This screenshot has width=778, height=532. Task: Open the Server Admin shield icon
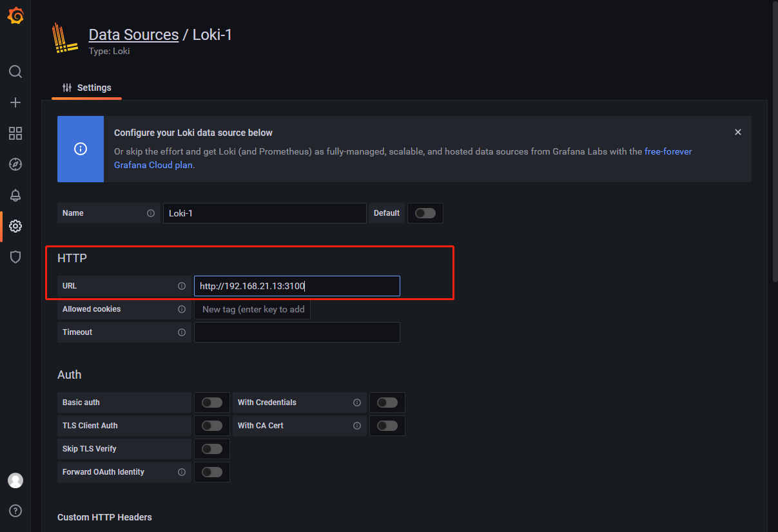click(15, 257)
